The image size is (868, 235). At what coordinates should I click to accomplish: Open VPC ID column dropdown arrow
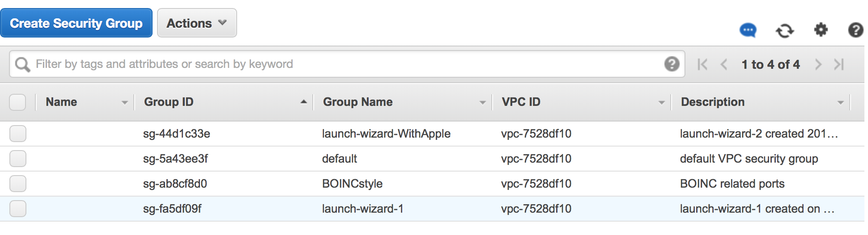(661, 103)
